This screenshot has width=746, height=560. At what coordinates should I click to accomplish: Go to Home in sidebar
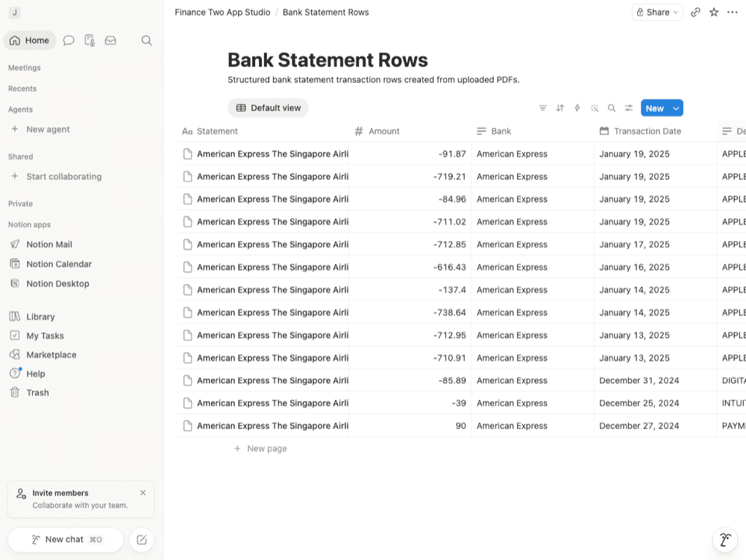[x=30, y=40]
